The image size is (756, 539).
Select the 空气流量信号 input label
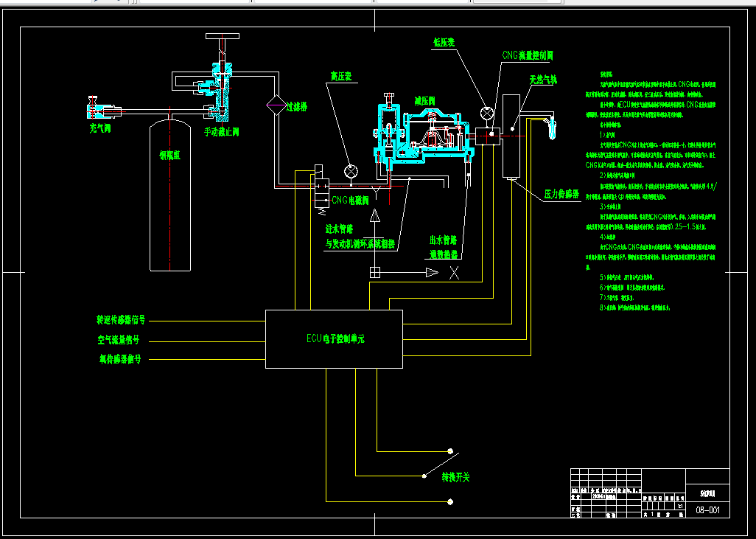pyautogui.click(x=118, y=340)
